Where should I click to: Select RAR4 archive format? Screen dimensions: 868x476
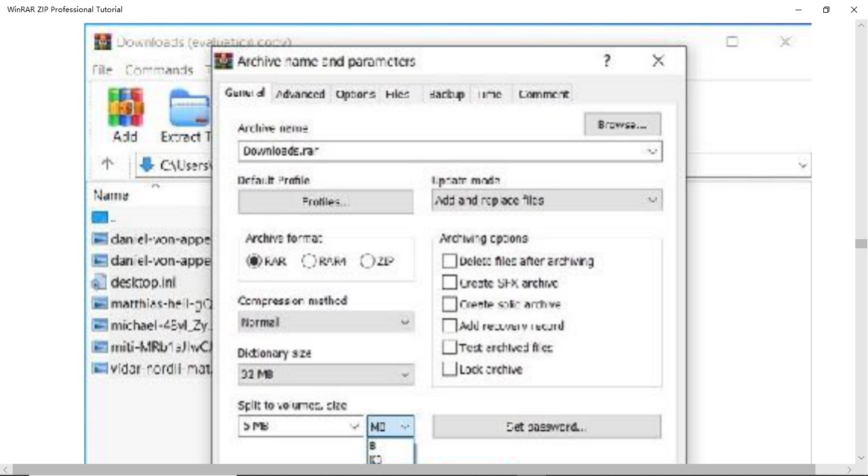(309, 261)
